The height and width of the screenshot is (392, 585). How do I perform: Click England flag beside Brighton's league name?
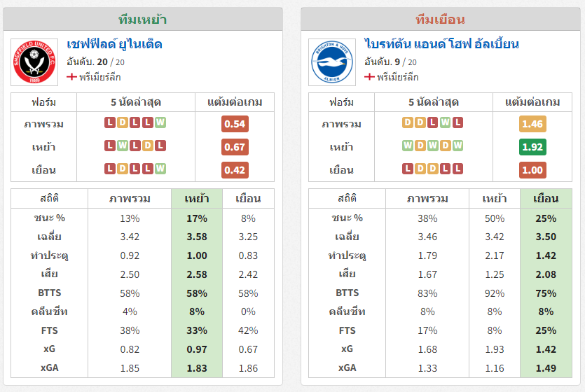369,77
